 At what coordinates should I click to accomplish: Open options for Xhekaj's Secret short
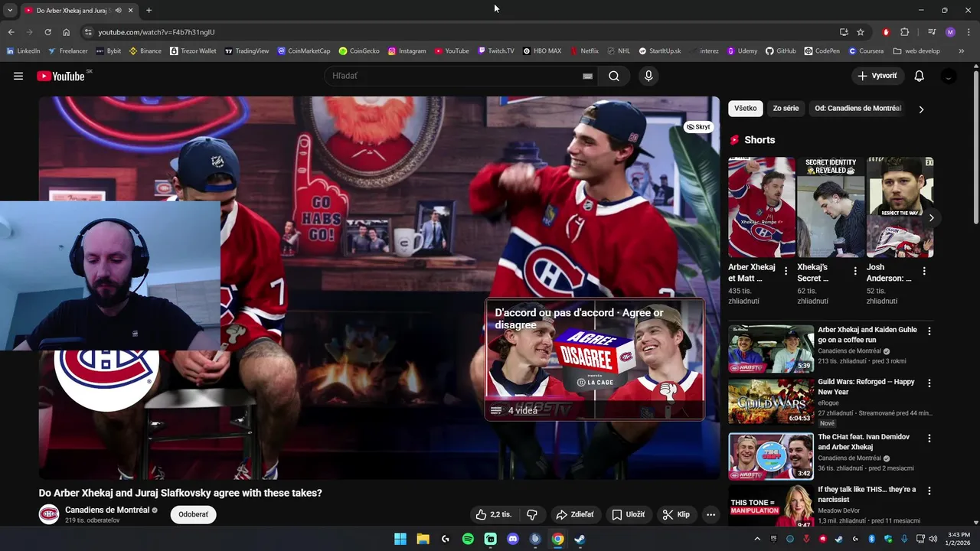pos(855,271)
